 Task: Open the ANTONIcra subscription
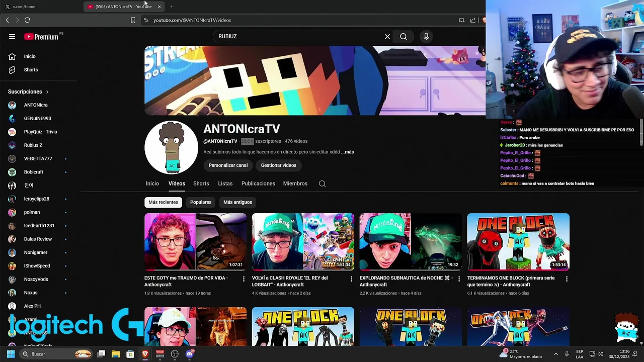[x=35, y=105]
